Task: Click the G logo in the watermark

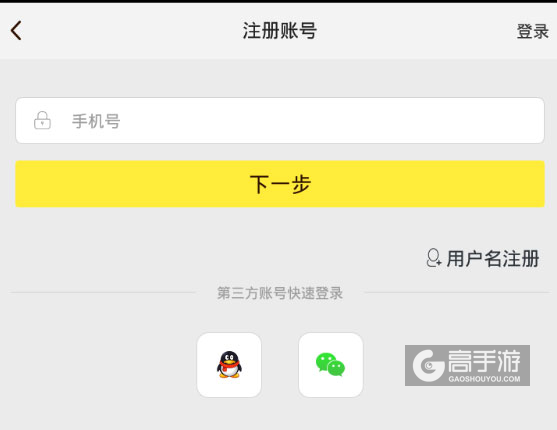Action: point(428,365)
